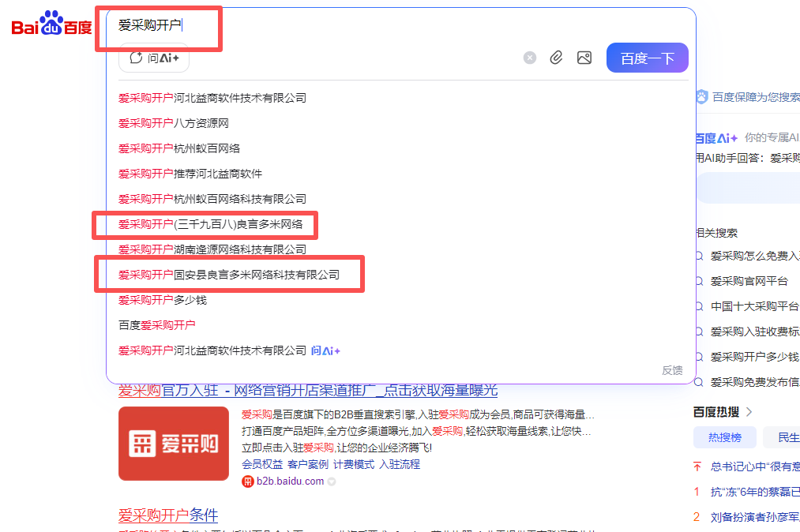Choose suggestion 爱采购开户多少钱 in dropdown list
The height and width of the screenshot is (532, 800).
click(163, 300)
